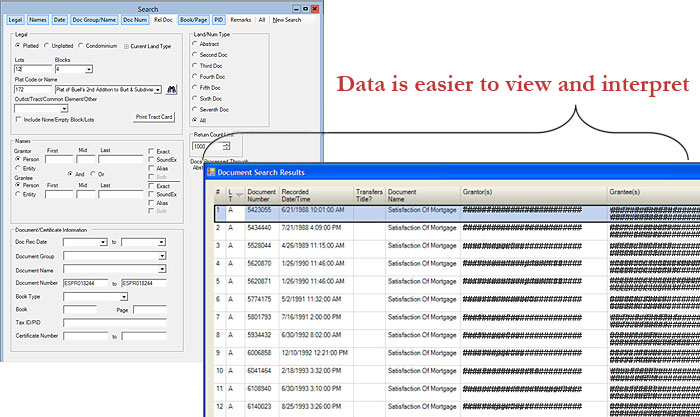Screen dimensions: 700x417
Task: Click recorded date 7/21/1988 4:09:00 PM
Action: pos(311,228)
